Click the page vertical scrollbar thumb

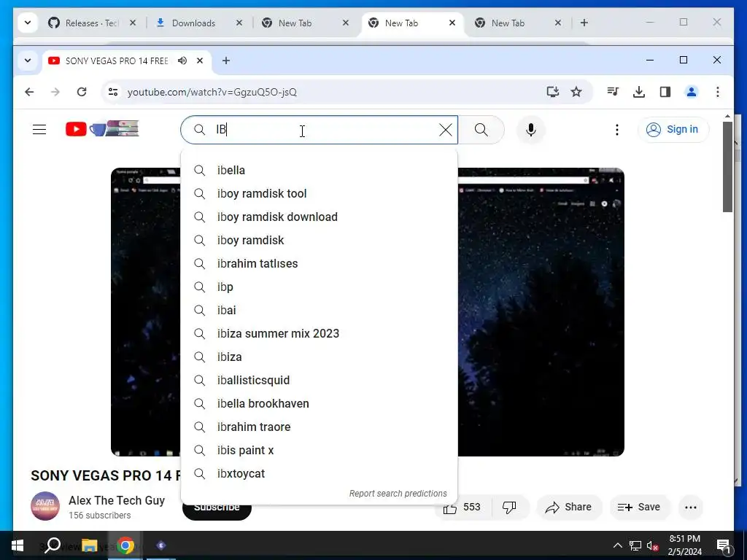tap(727, 167)
